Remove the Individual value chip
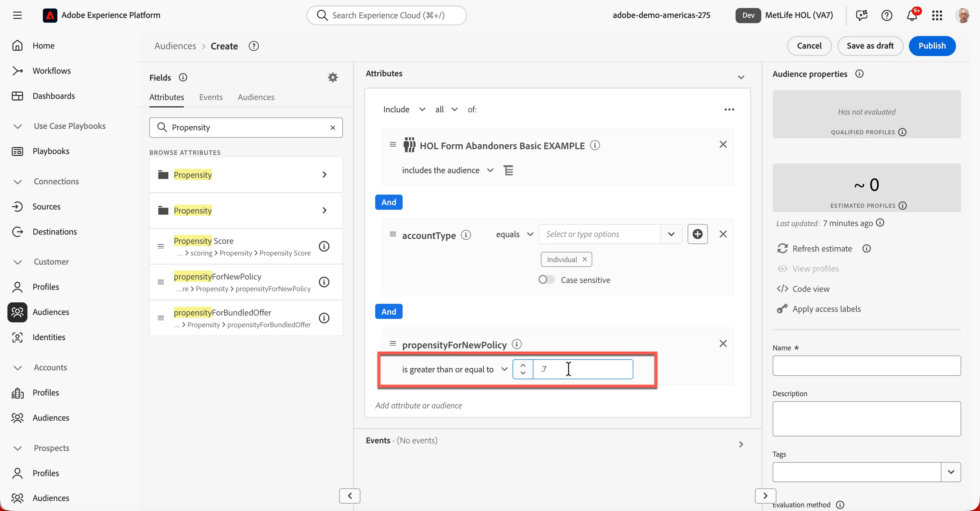Viewport: 980px width, 511px height. (x=585, y=259)
